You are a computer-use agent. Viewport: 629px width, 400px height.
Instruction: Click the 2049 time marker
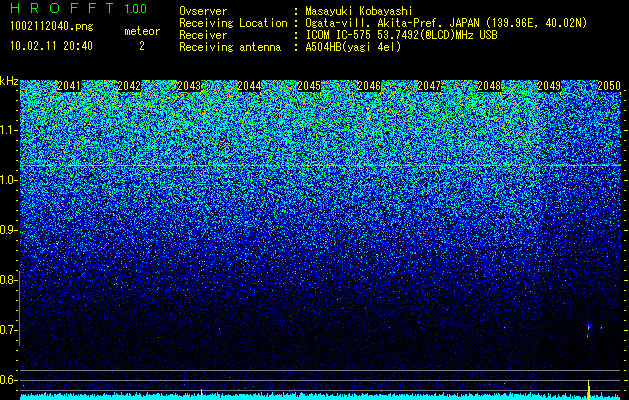[x=549, y=86]
